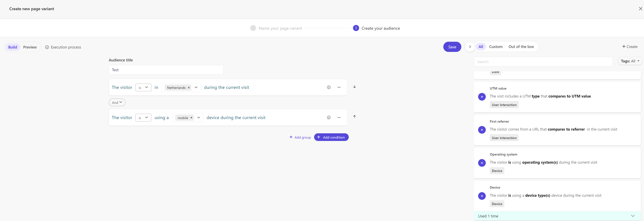Remove the Netherlands country tag

click(x=189, y=88)
